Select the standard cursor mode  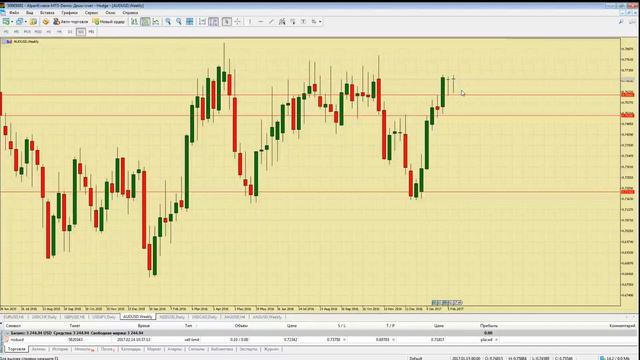coord(227,21)
